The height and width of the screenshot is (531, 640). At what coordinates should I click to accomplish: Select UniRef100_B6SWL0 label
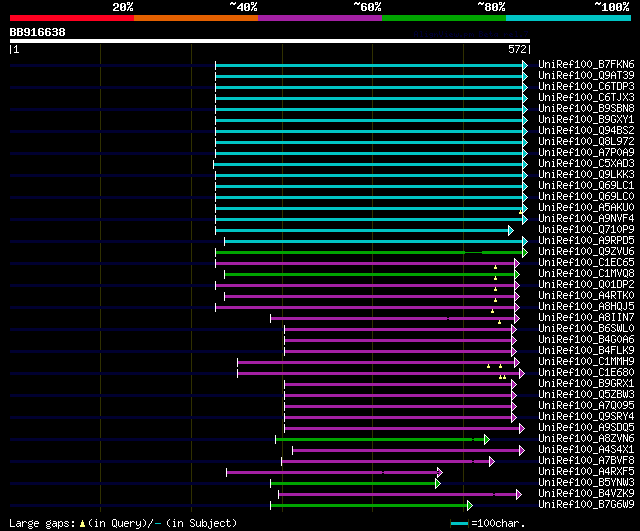[586, 329]
